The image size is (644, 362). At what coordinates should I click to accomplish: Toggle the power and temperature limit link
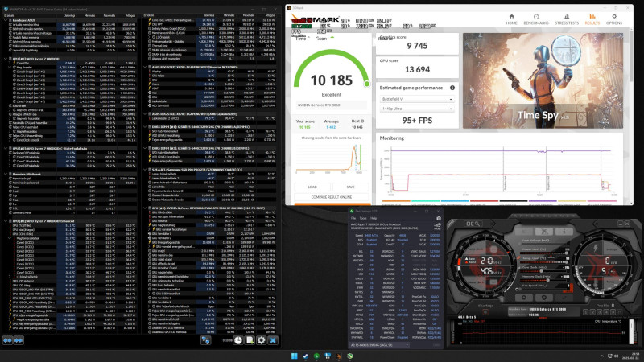518,257
